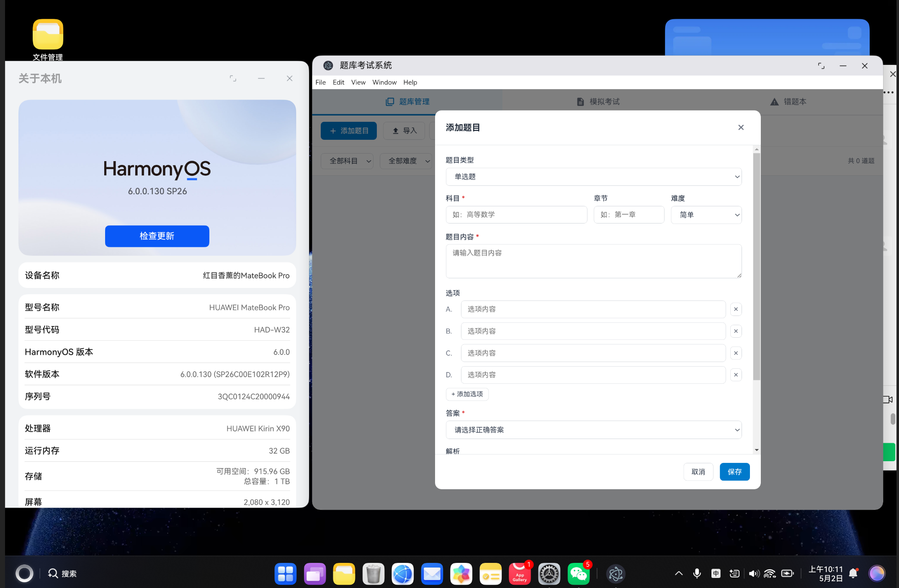This screenshot has width=899, height=588.
Task: Click + 添加题目 button
Action: click(349, 131)
